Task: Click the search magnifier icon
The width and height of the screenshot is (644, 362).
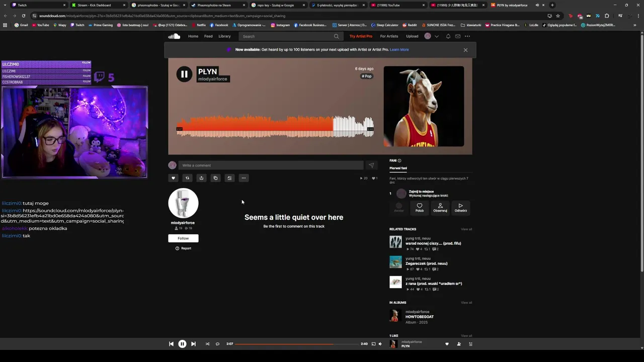Action: click(x=336, y=36)
